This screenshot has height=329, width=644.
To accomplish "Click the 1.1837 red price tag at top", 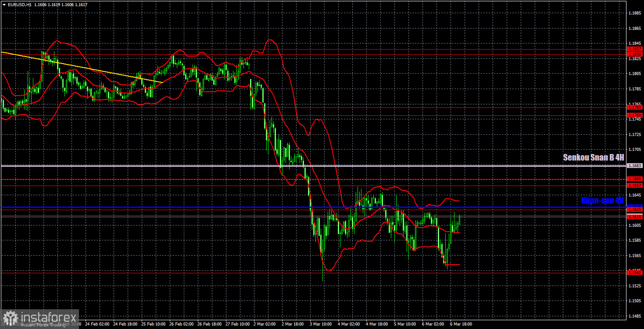I will tap(635, 49).
